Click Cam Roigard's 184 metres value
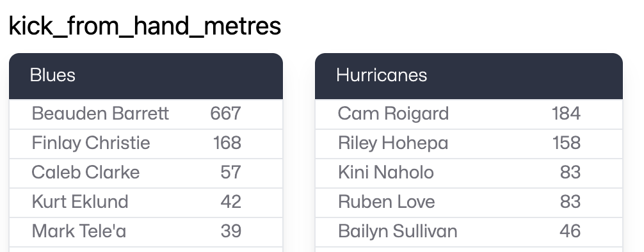 click(566, 114)
